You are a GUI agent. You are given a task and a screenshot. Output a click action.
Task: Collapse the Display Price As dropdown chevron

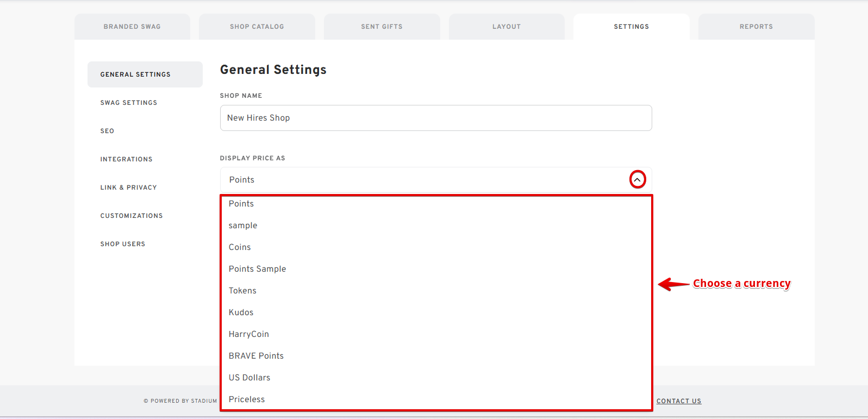(x=637, y=180)
